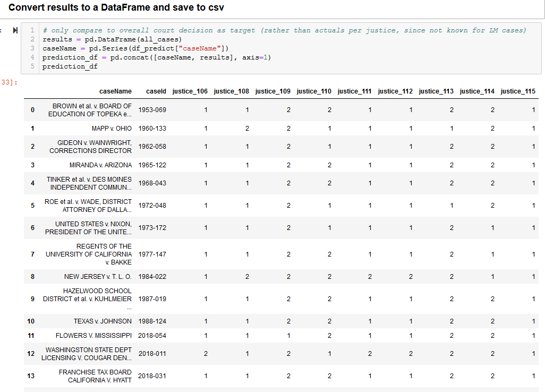This screenshot has height=392, width=545.
Task: Click justice_106 value in WASHINGSTON STATE DEPT row
Action: (x=206, y=353)
